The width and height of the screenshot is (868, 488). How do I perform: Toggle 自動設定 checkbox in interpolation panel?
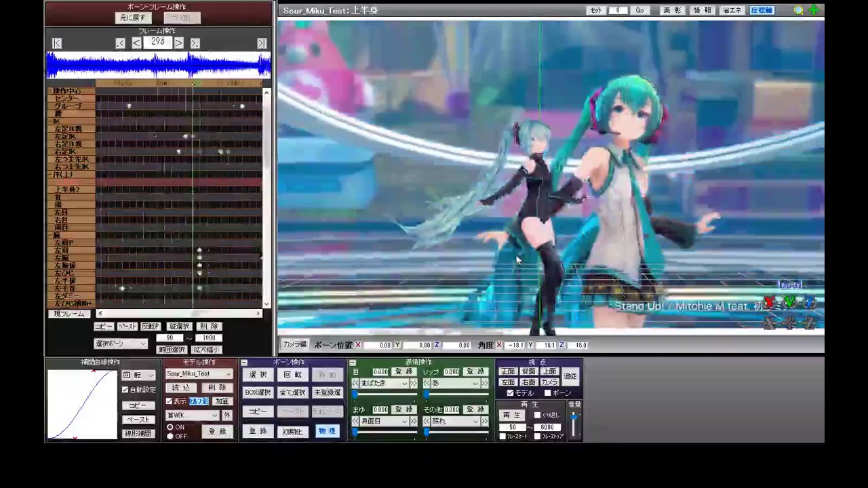tap(125, 390)
